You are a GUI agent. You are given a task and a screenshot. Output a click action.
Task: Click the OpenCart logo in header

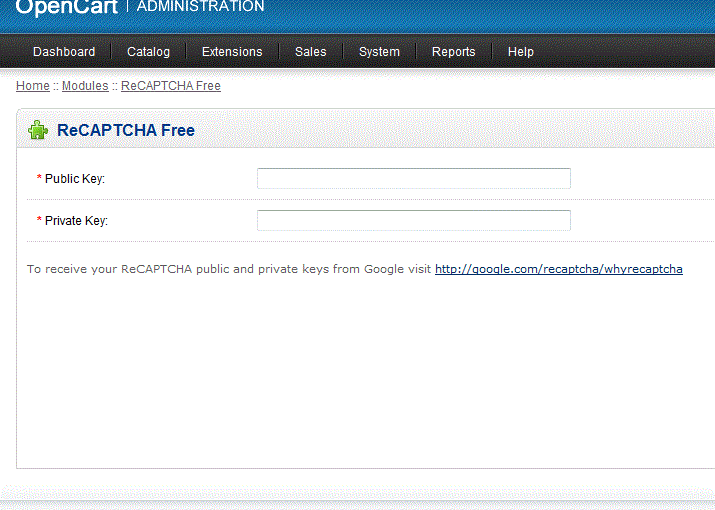[66, 7]
